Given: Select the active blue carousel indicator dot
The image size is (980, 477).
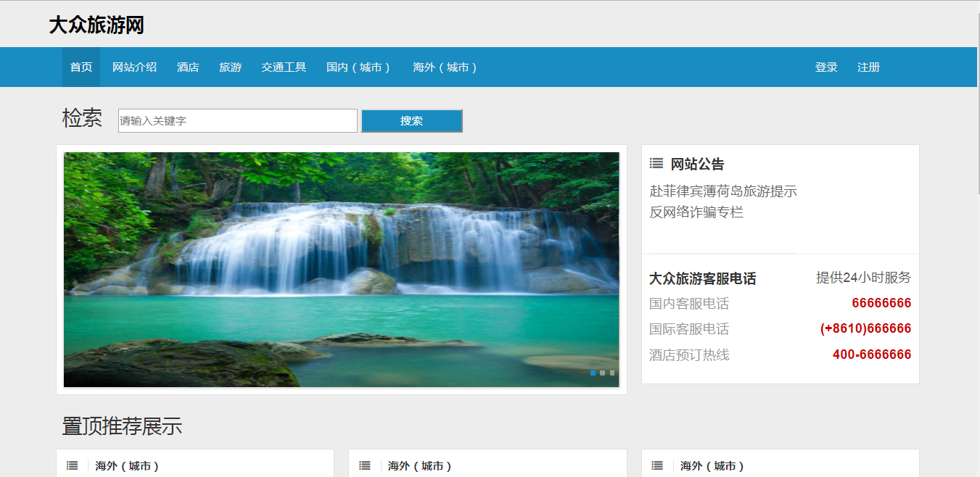Looking at the screenshot, I should coord(593,373).
